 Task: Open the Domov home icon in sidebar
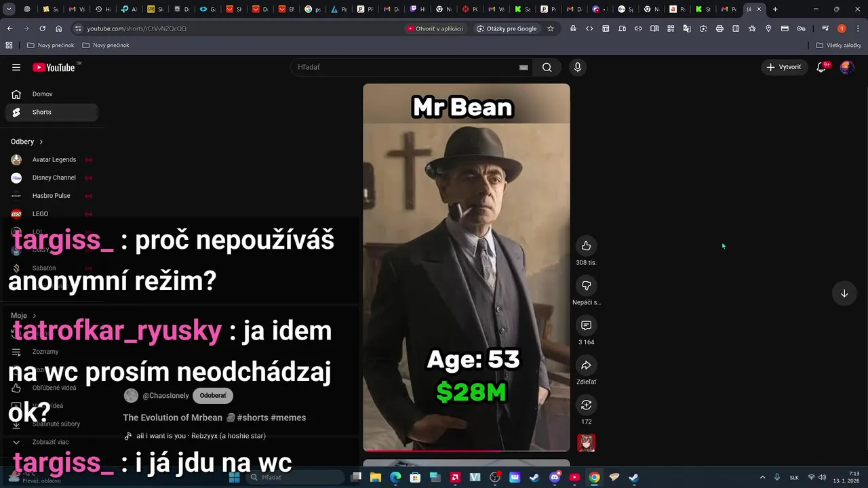pos(16,94)
